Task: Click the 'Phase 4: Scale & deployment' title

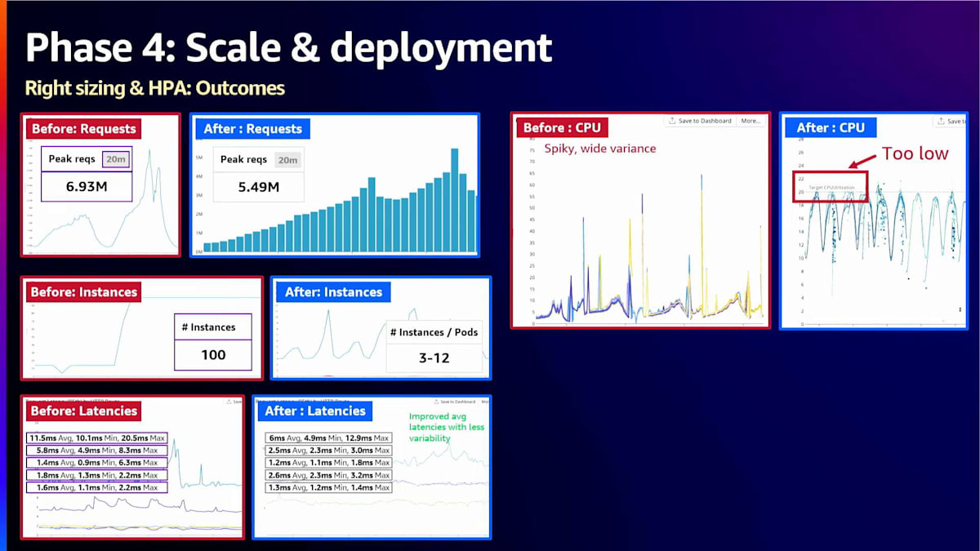Action: (x=288, y=48)
